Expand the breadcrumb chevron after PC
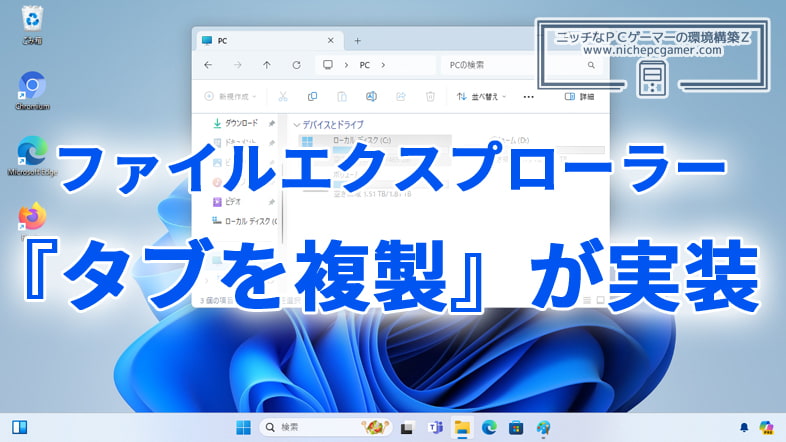Screen dimensions: 786x442 click(x=383, y=65)
